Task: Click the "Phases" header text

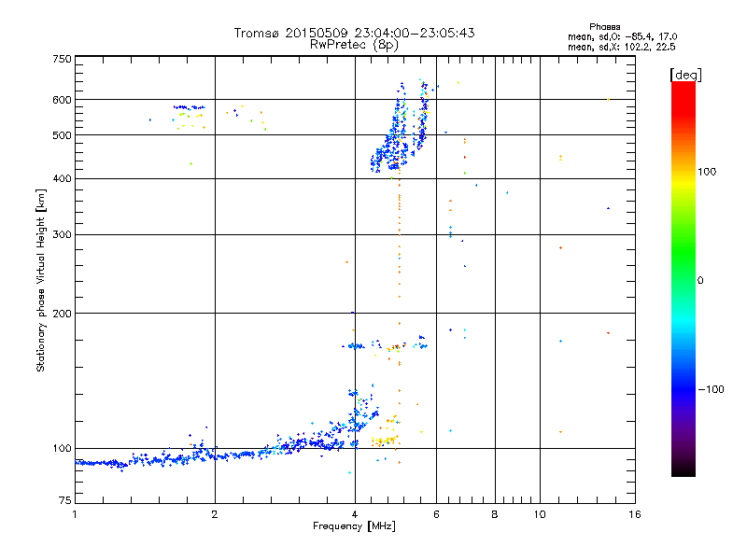Action: tap(604, 27)
